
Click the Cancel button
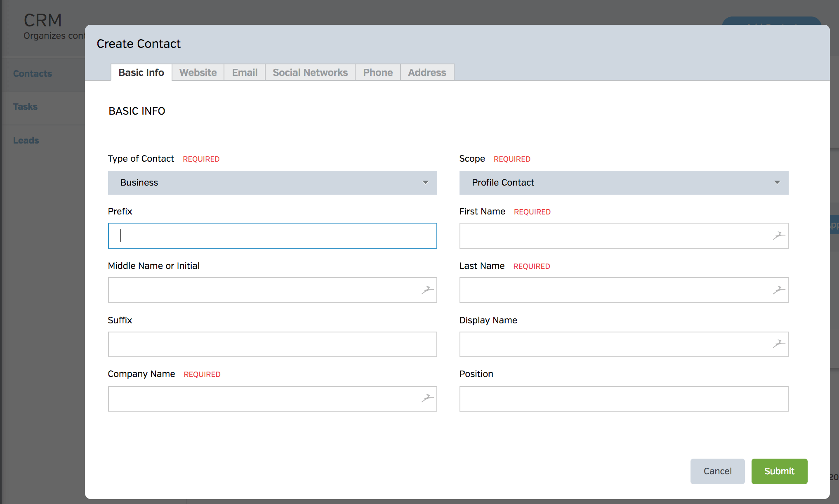[717, 471]
